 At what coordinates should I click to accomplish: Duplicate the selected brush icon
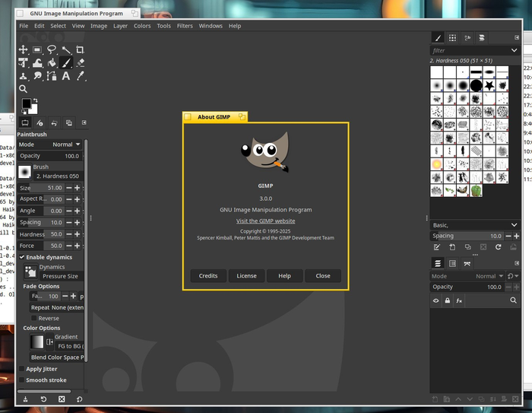(467, 247)
